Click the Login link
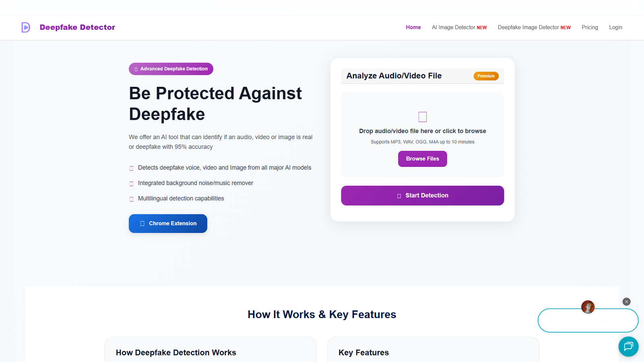The height and width of the screenshot is (362, 644). [x=615, y=27]
